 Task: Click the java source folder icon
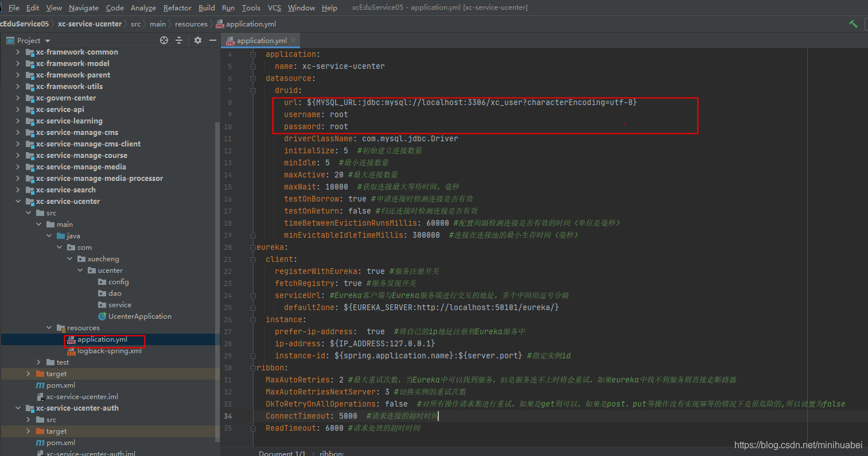[x=61, y=236]
